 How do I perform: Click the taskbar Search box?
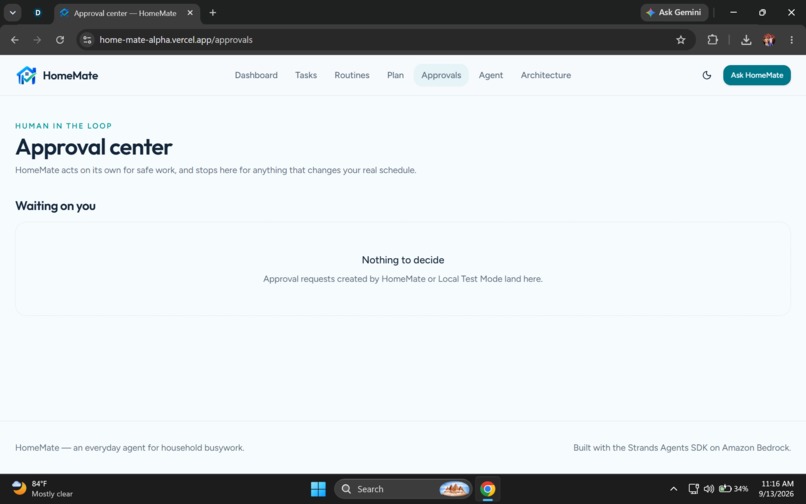tap(403, 489)
